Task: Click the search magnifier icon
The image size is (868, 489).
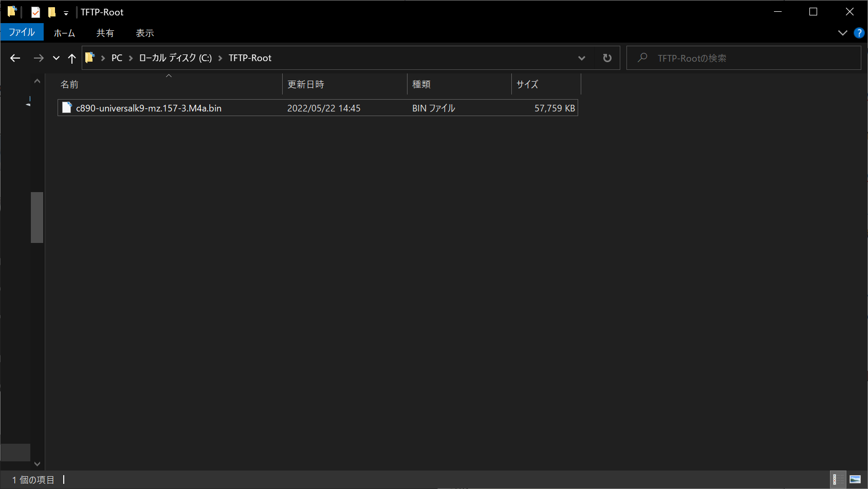Action: (642, 58)
